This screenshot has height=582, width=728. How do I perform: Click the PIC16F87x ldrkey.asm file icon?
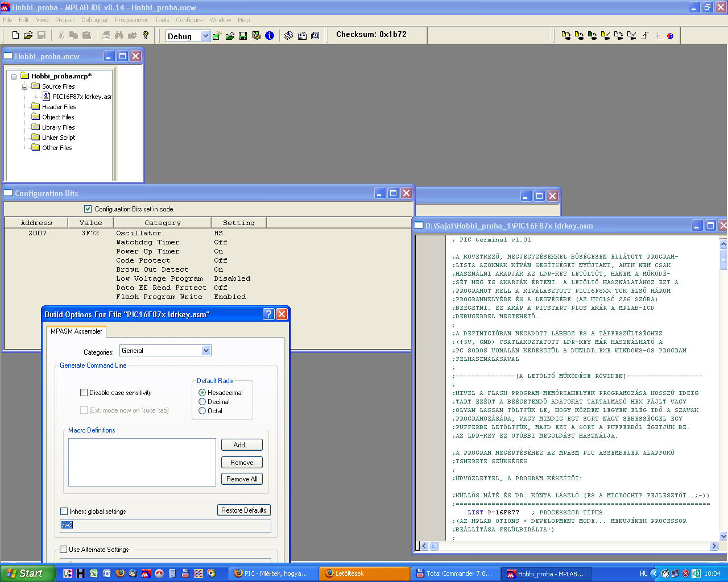point(47,97)
